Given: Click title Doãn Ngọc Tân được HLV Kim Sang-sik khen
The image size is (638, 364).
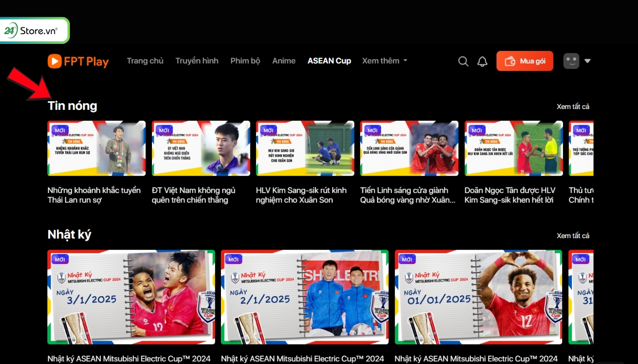Looking at the screenshot, I should pyautogui.click(x=510, y=195).
